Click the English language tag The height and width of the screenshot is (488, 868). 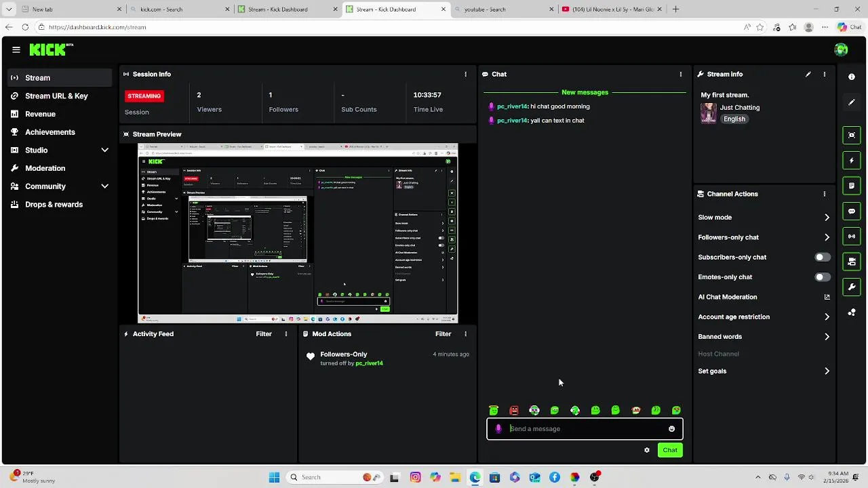pyautogui.click(x=734, y=119)
